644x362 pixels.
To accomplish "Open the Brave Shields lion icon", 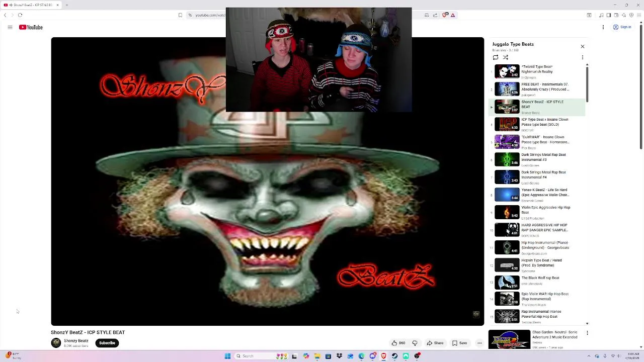I will [445, 15].
